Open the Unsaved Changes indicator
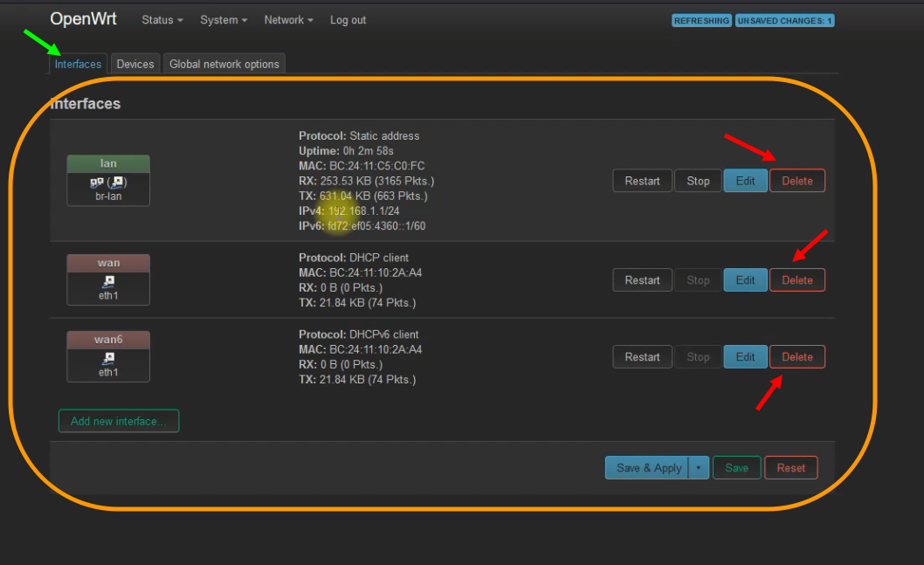The height and width of the screenshot is (565, 924). [x=784, y=20]
